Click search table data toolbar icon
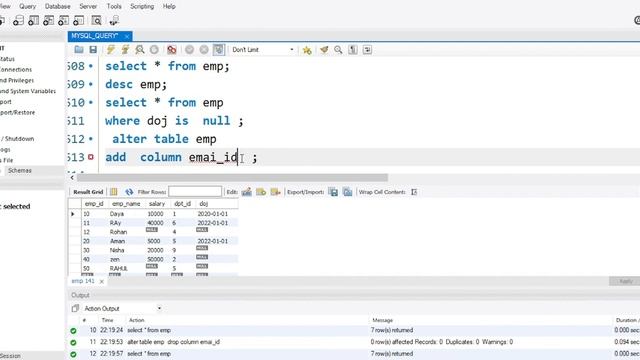This screenshot has width=640, height=360. click(x=97, y=20)
